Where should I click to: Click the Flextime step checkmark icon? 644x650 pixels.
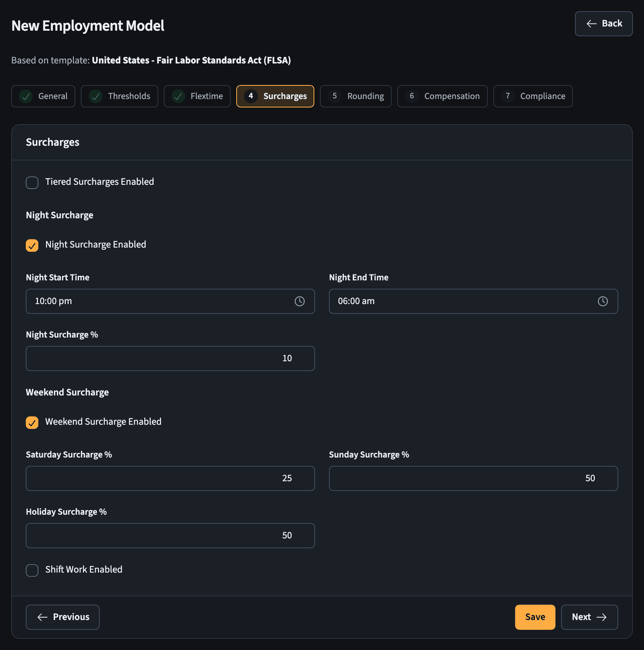[x=178, y=96]
